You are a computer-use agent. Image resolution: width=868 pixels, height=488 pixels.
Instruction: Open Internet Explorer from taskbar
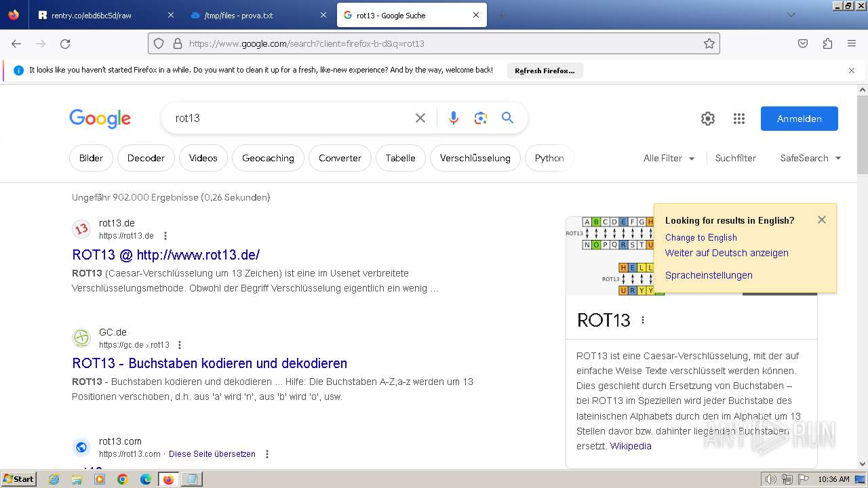click(54, 479)
